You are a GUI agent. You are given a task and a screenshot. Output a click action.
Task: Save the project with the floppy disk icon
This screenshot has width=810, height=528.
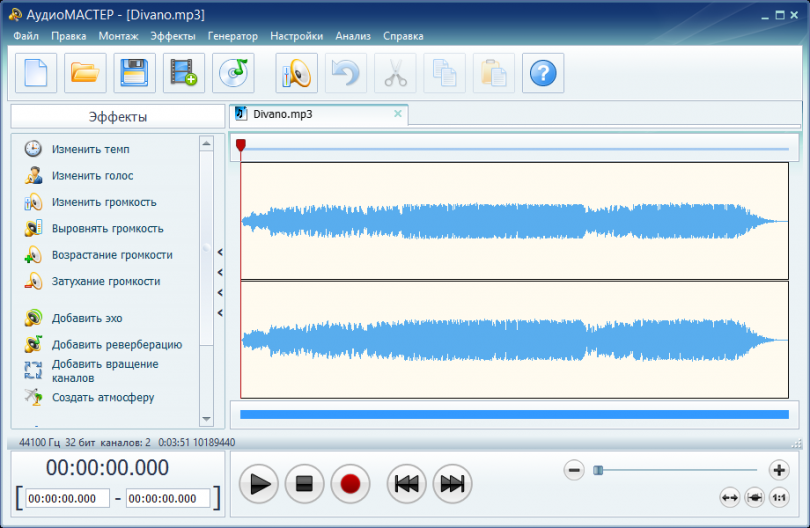(x=135, y=73)
